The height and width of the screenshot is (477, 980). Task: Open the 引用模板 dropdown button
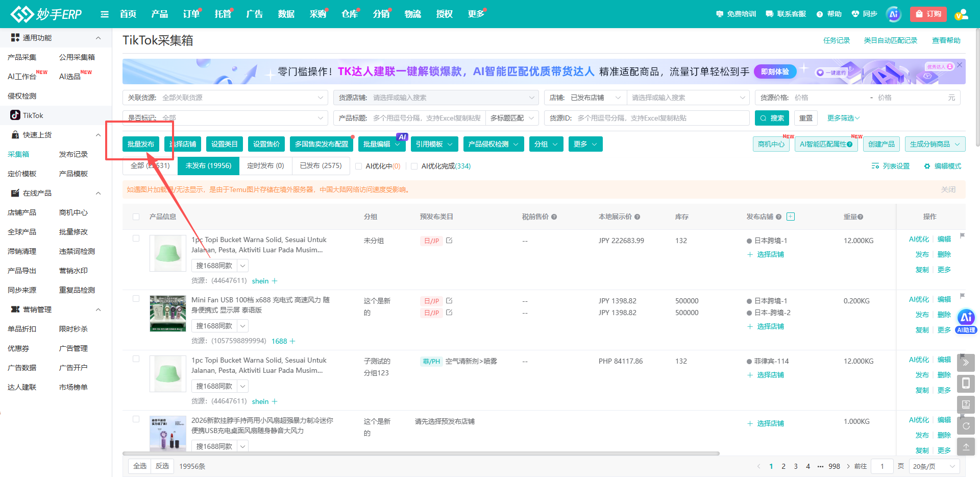click(x=434, y=144)
